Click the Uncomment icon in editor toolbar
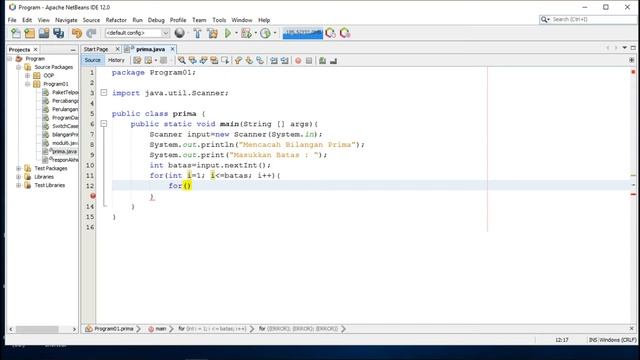Viewport: 640px width, 360px height. click(333, 60)
